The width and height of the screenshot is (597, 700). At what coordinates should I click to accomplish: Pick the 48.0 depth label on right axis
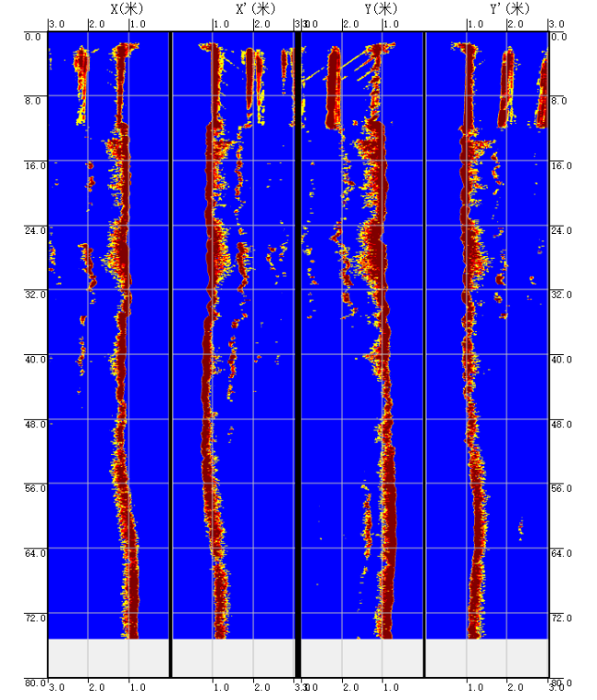pyautogui.click(x=561, y=424)
